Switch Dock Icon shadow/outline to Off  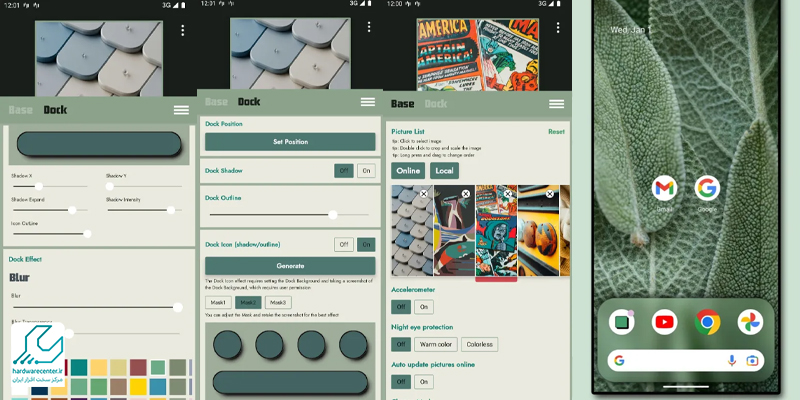(x=343, y=244)
